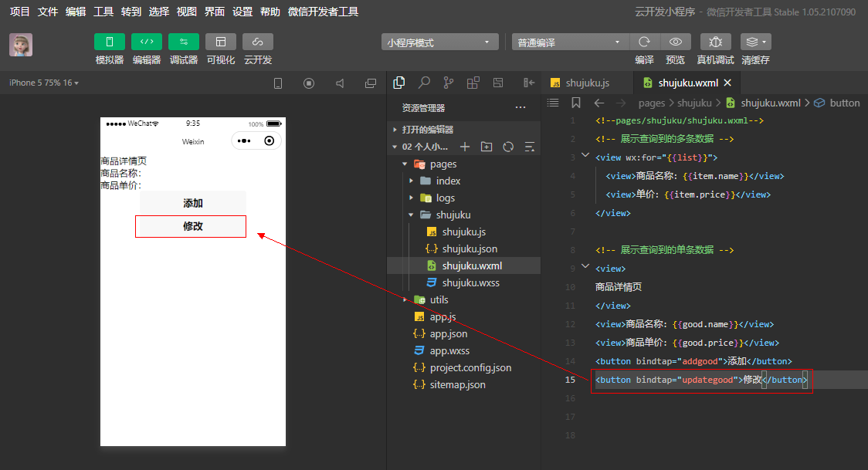Open the 选择 menu
Screen dimensions: 868x470
tap(159, 12)
